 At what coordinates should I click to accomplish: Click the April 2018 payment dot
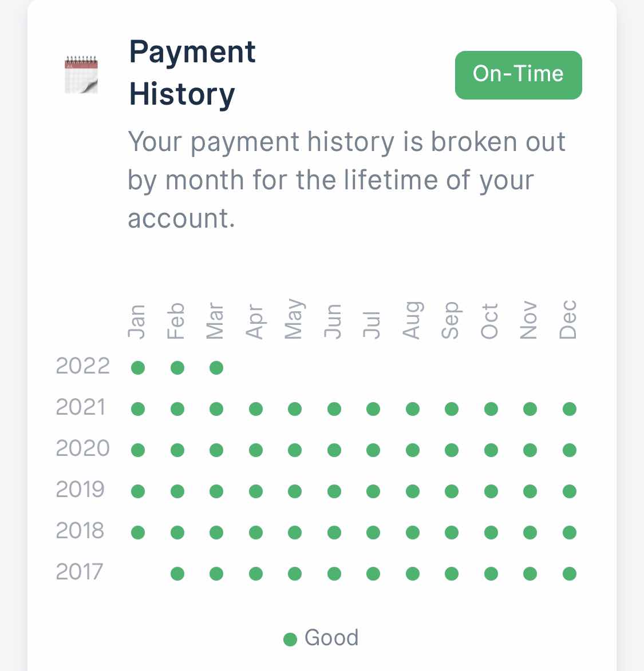256,532
